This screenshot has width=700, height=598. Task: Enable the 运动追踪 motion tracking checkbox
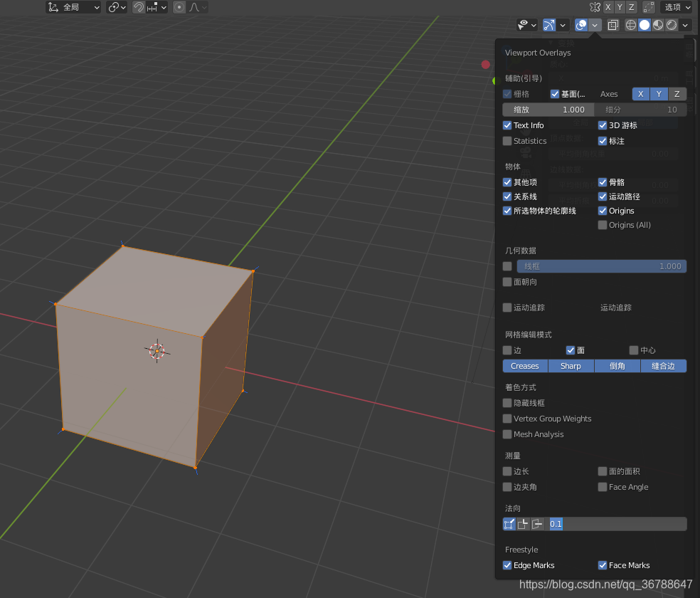pyautogui.click(x=507, y=308)
